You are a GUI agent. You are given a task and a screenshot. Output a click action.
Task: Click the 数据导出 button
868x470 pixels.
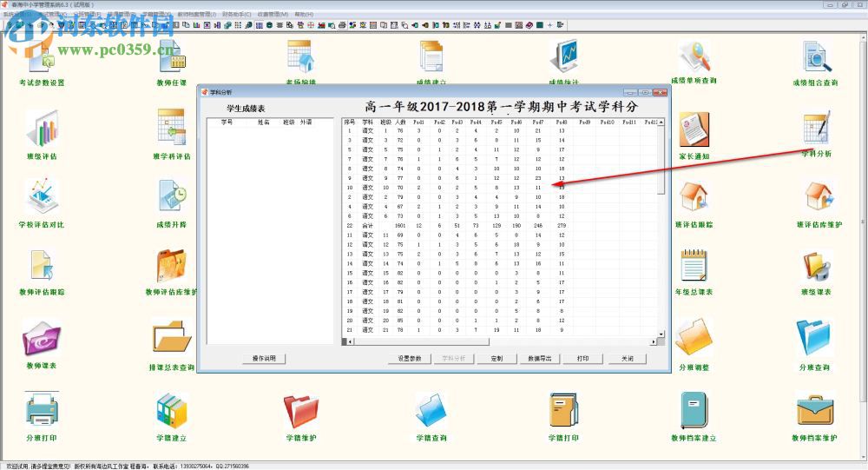tap(540, 359)
